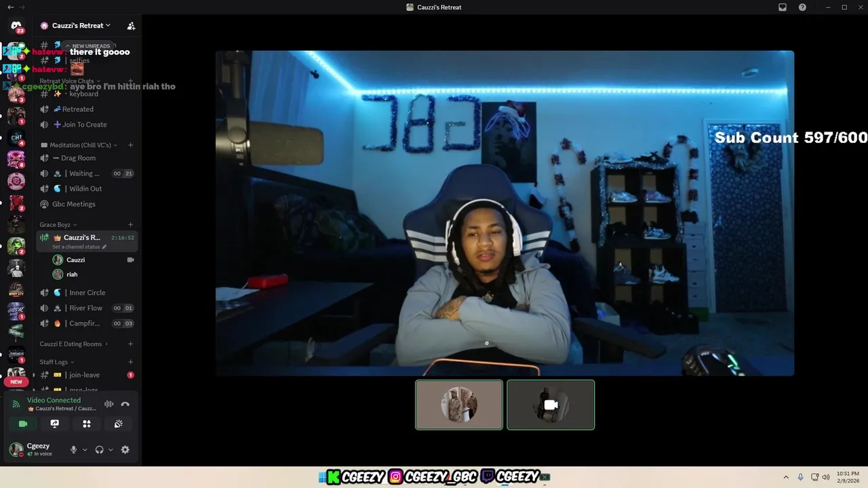Add a channel to Meditation (Chill VC's) category
The height and width of the screenshot is (488, 868).
(x=131, y=145)
